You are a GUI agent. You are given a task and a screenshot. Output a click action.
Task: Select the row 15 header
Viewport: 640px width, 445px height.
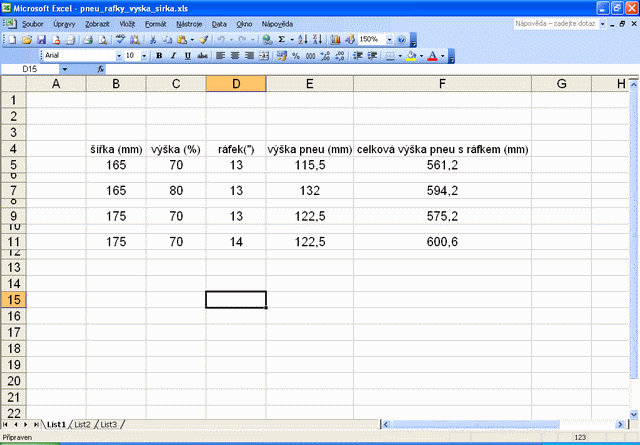(13, 299)
